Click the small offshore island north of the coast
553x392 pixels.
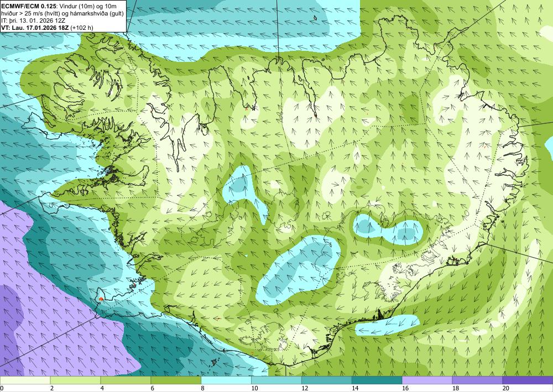(x=315, y=18)
